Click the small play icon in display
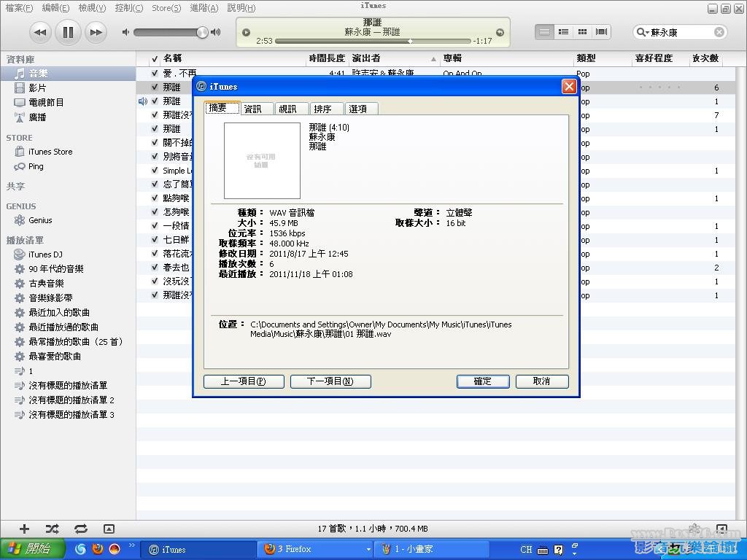747x560 pixels. (x=247, y=32)
